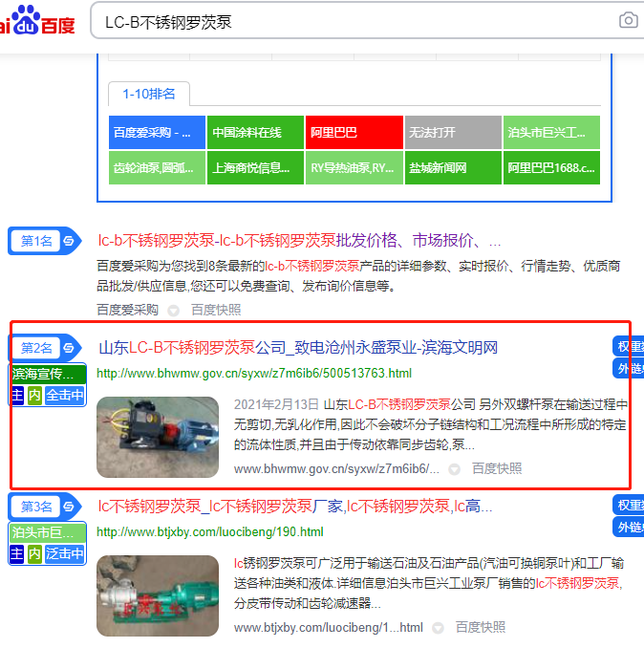Click the 内 tag under 滨海宣传
The width and height of the screenshot is (644, 648).
(x=34, y=395)
